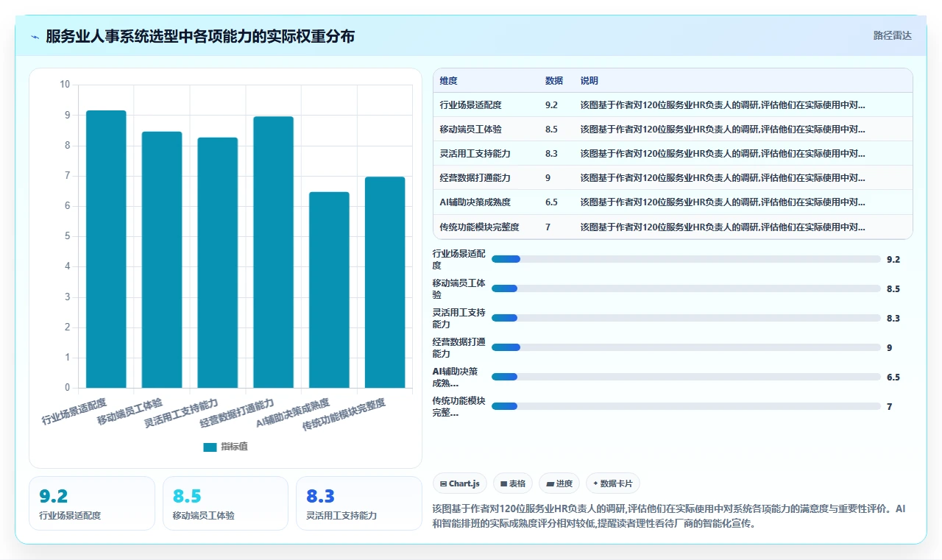The image size is (942, 560).
Task: Click the 灵活用工支持能力 progress bar
Action: click(x=686, y=318)
